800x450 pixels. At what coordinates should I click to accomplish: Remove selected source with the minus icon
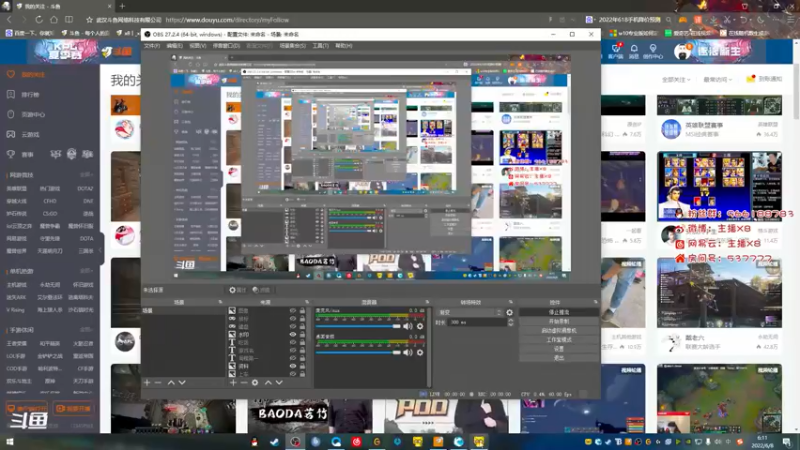coord(243,382)
